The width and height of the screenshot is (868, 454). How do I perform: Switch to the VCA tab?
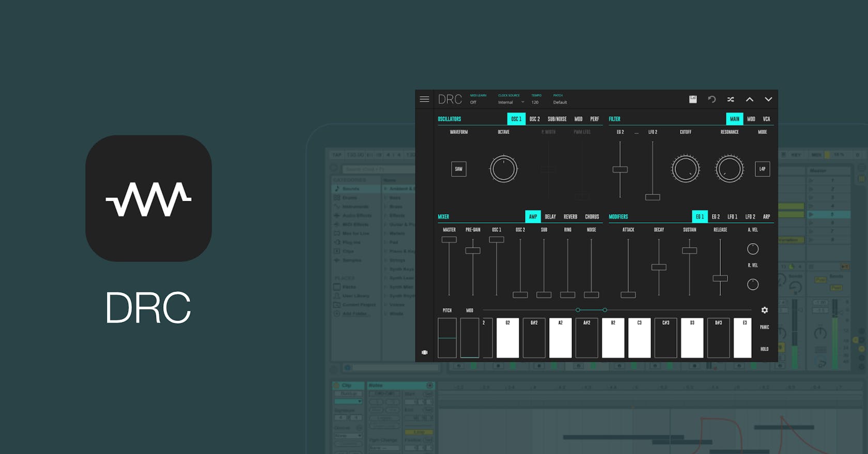(767, 119)
